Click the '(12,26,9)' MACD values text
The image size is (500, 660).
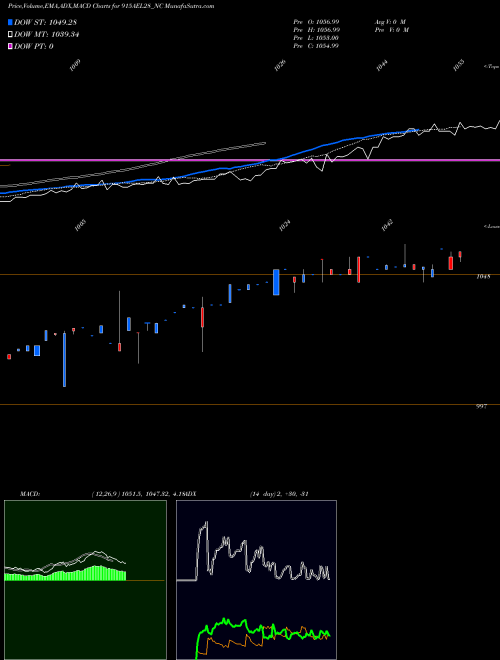(137, 494)
